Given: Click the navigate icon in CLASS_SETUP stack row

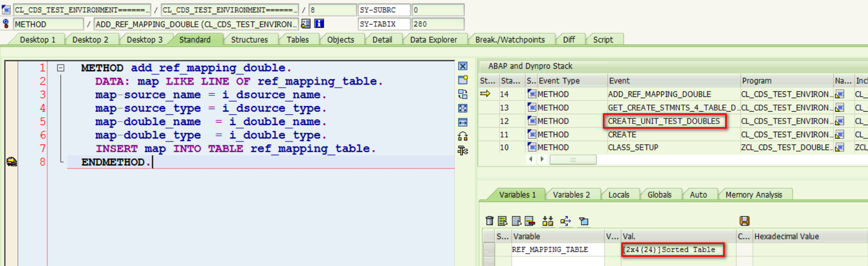Looking at the screenshot, I should click(839, 148).
